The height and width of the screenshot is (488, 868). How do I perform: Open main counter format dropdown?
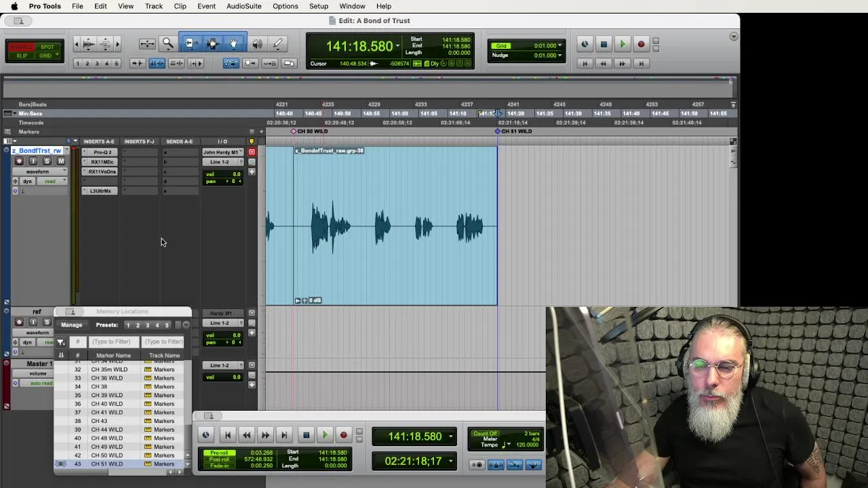pyautogui.click(x=397, y=46)
